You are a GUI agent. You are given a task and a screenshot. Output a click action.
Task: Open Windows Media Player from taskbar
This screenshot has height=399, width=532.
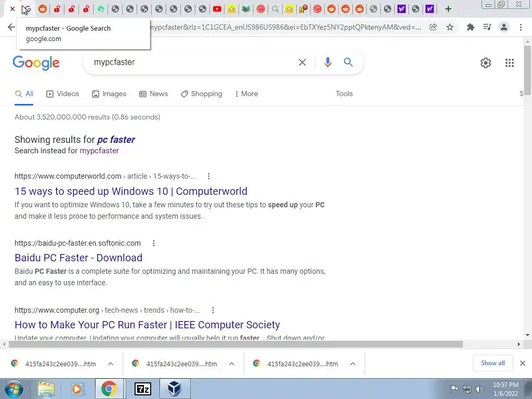77,389
